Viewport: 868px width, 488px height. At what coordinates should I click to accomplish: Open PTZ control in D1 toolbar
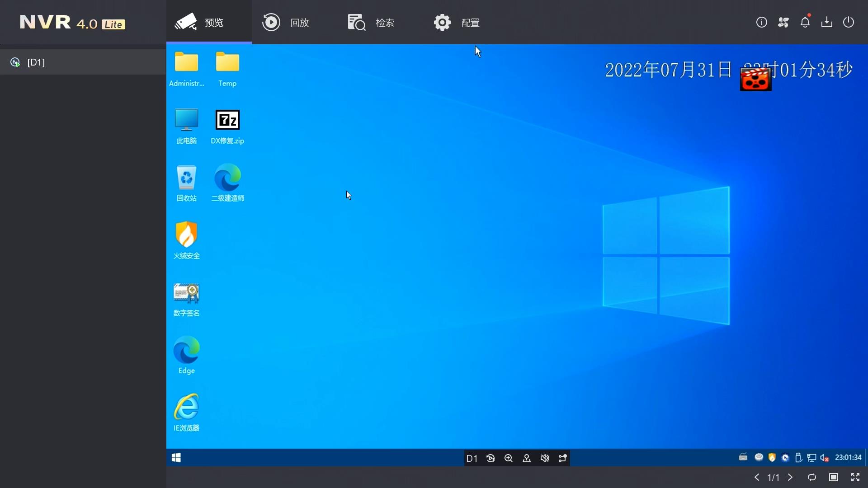point(527,458)
